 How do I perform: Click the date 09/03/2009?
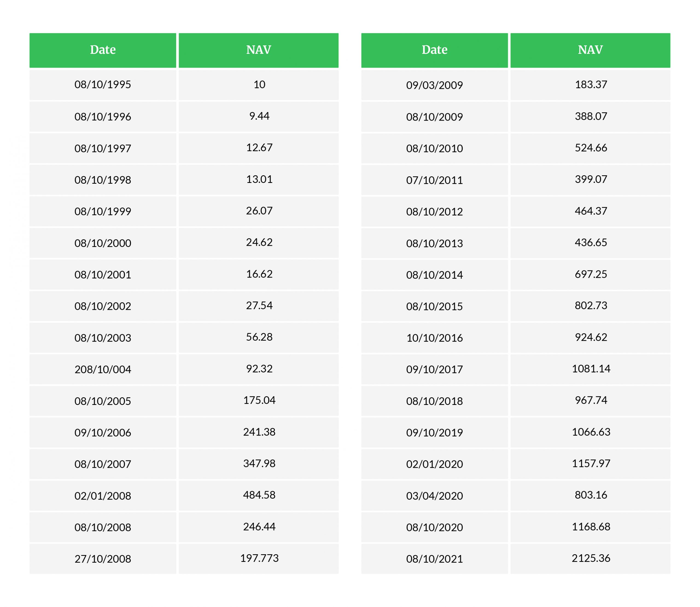coord(434,85)
